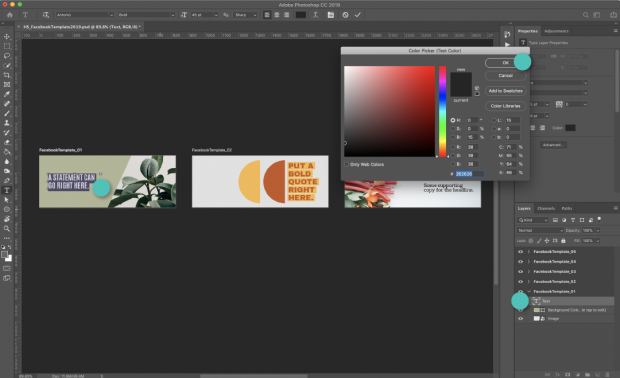Select the Clone Stamp tool

coord(7,123)
